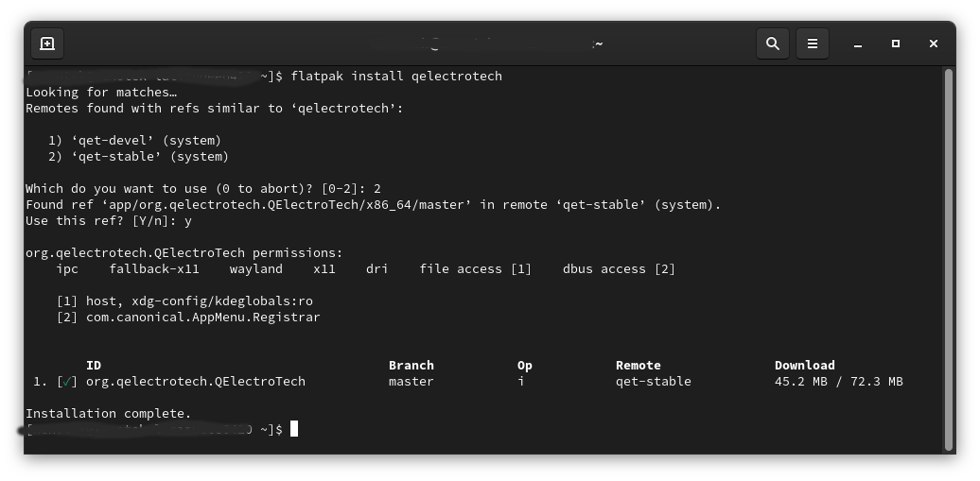Place cursor at the final shell prompt
This screenshot has height=481, width=980.
294,429
